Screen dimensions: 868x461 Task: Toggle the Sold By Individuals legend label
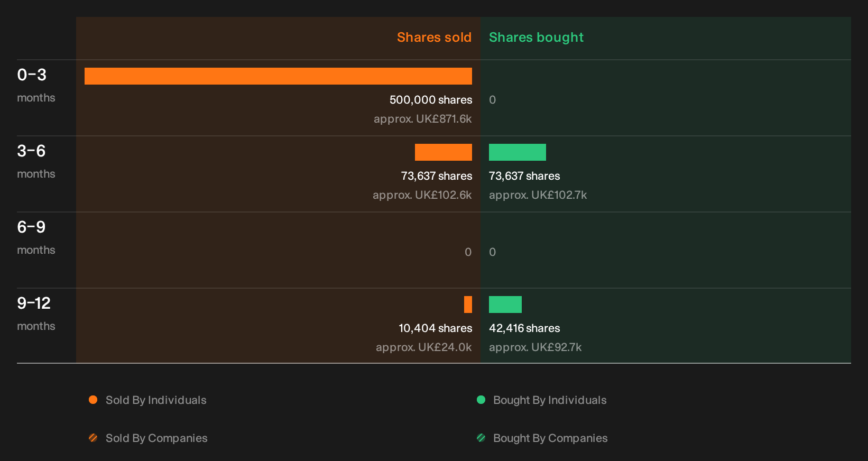click(156, 400)
